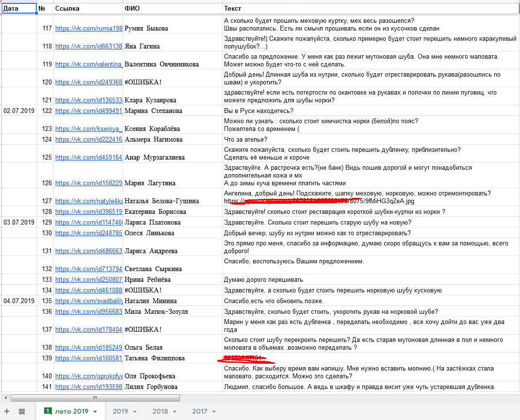Expand the 2017 tab dropdown arrow
The image size is (520, 420).
(214, 412)
